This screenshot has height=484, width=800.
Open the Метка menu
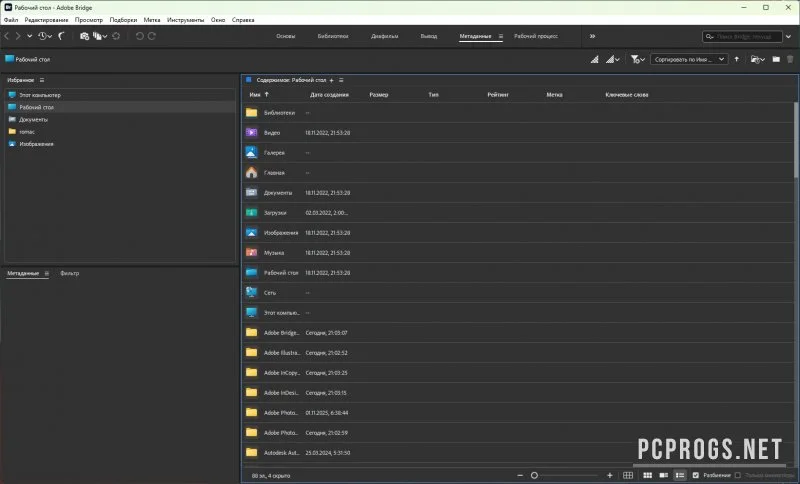tap(152, 20)
